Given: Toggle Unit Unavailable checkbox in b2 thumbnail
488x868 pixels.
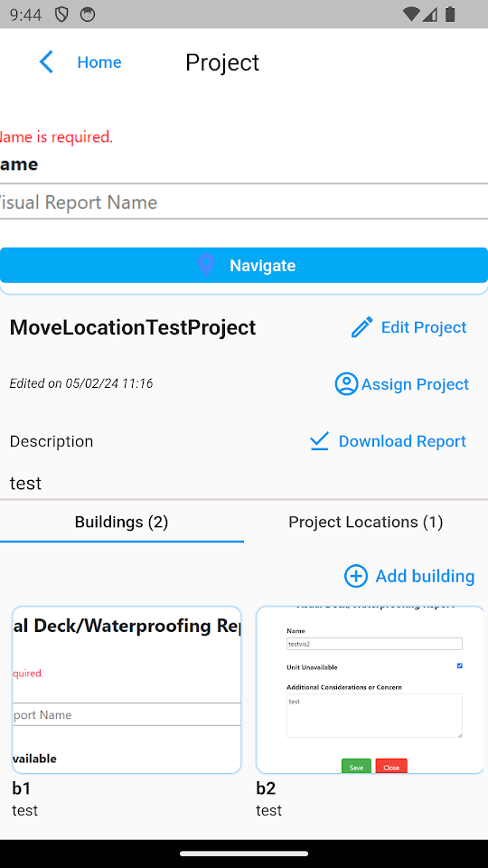Looking at the screenshot, I should pyautogui.click(x=459, y=666).
